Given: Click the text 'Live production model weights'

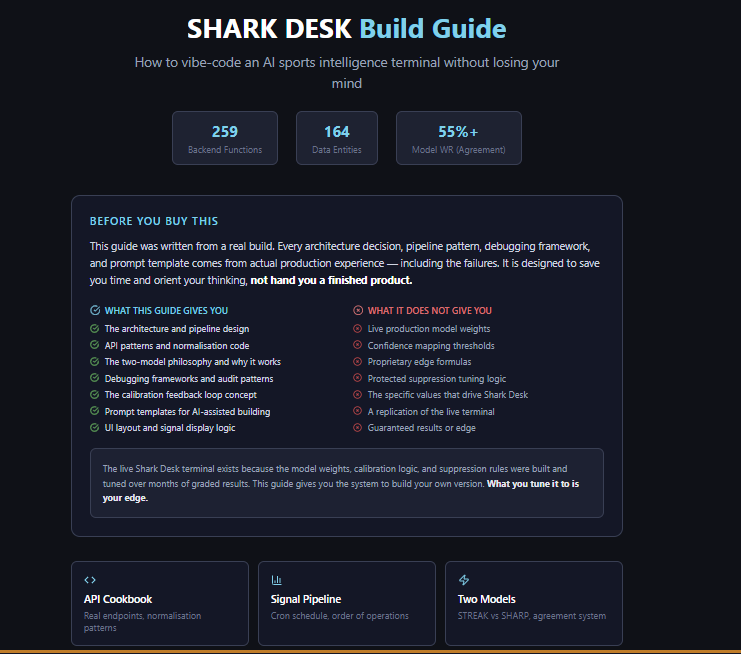Looking at the screenshot, I should click(429, 328).
